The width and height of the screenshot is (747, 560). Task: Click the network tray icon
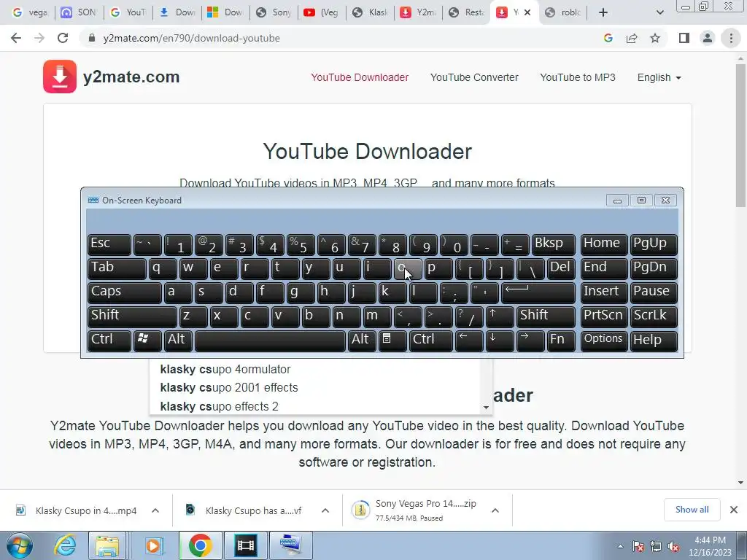pyautogui.click(x=656, y=547)
